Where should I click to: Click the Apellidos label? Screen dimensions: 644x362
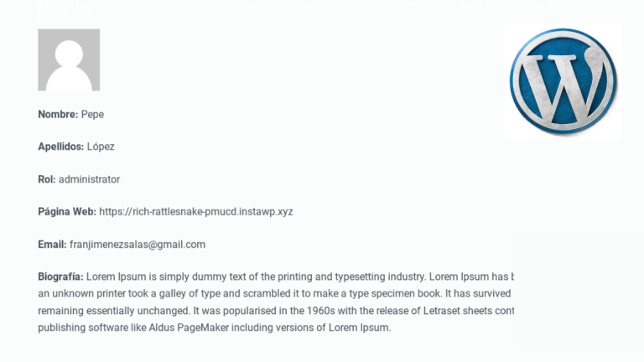coord(60,147)
